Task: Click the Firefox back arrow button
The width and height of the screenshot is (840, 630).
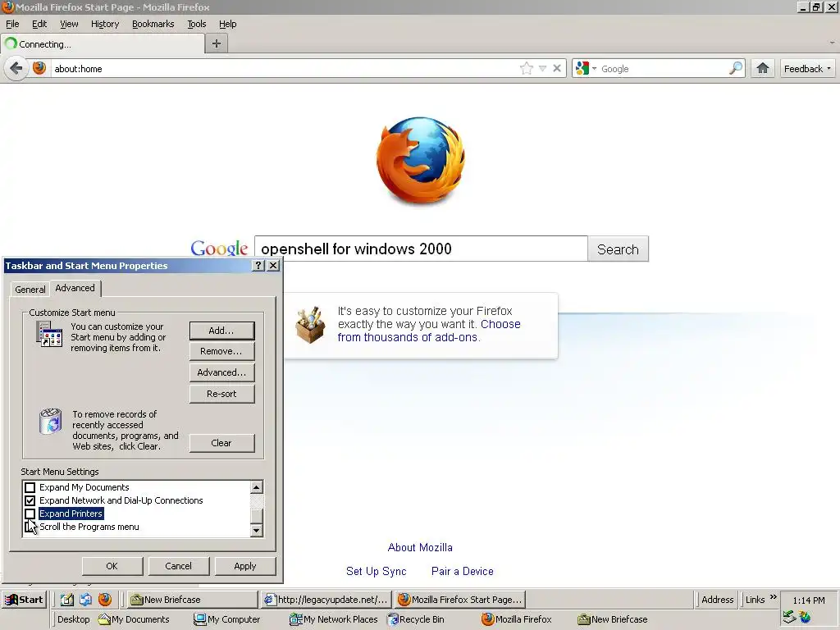Action: (16, 68)
